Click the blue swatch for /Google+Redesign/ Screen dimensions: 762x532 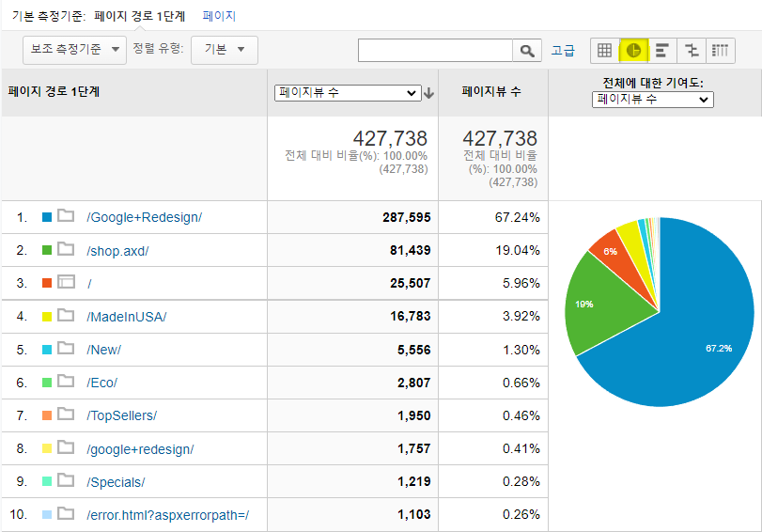[47, 217]
